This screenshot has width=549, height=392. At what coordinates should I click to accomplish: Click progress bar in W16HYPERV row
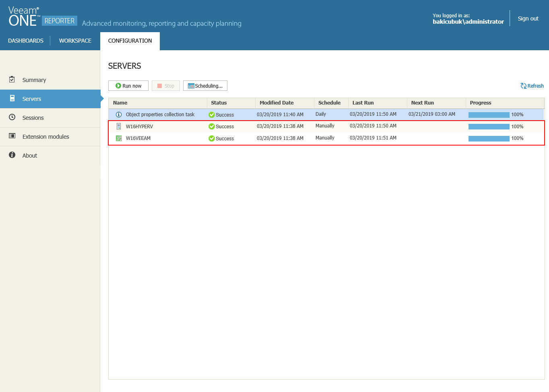tap(489, 127)
